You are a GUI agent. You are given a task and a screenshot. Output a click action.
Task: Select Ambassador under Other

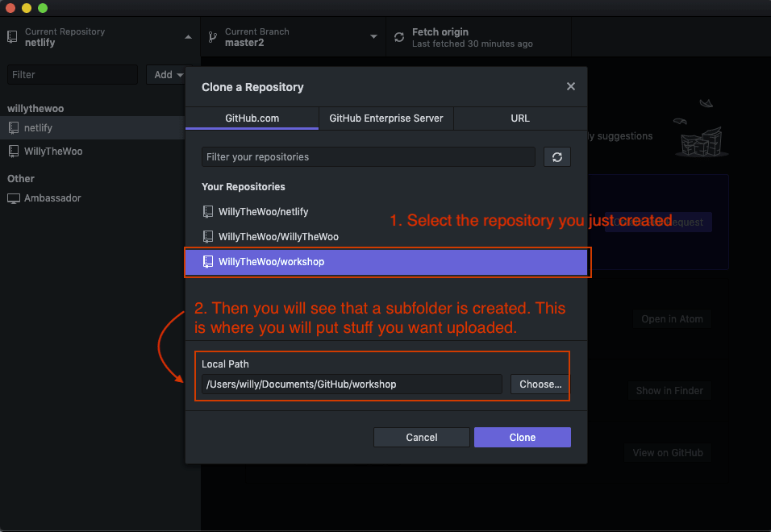(x=93, y=198)
